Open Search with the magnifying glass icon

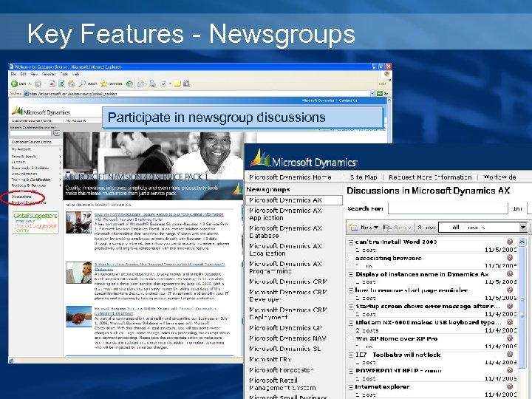(x=82, y=83)
